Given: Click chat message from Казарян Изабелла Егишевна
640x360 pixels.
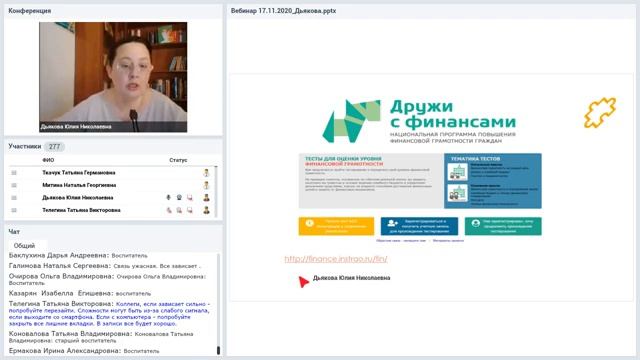Looking at the screenshot, I should pos(80,293).
